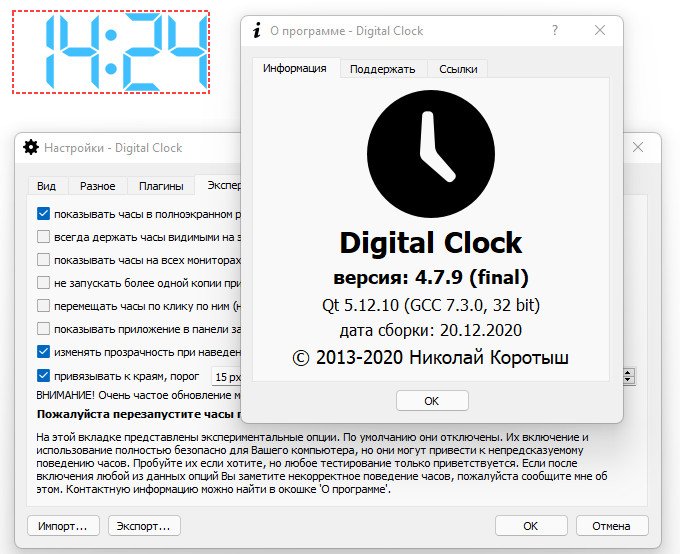
Task: Uncheck "привязывать к краям, порог" checkbox
Action: click(43, 376)
